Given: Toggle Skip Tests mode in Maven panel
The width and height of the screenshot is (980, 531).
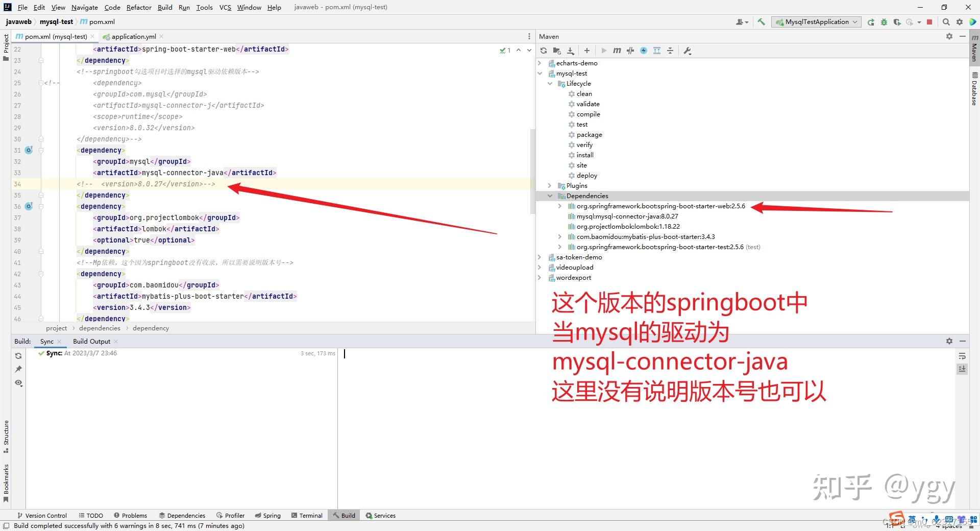Looking at the screenshot, I should tap(630, 51).
